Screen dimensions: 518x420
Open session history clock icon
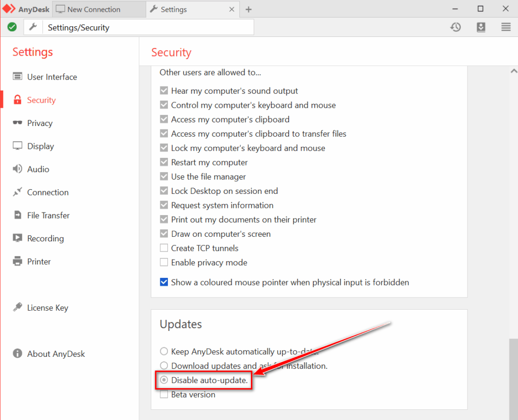(x=456, y=27)
